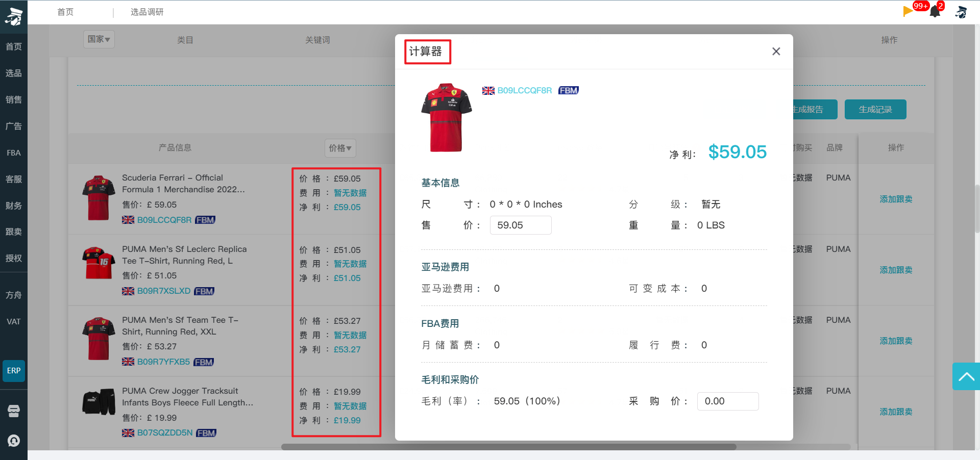Viewport: 980px width, 460px height.
Task: Open the notification bell icon
Action: tap(935, 11)
